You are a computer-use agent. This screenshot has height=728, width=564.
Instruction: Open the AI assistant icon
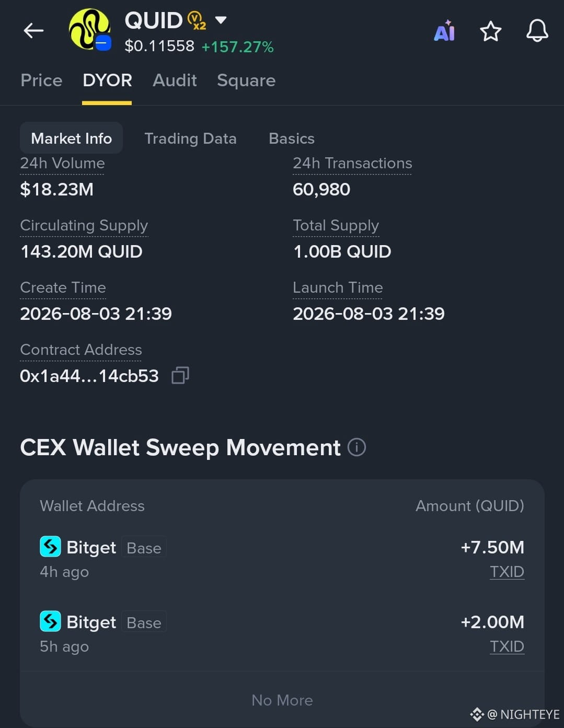pyautogui.click(x=444, y=31)
